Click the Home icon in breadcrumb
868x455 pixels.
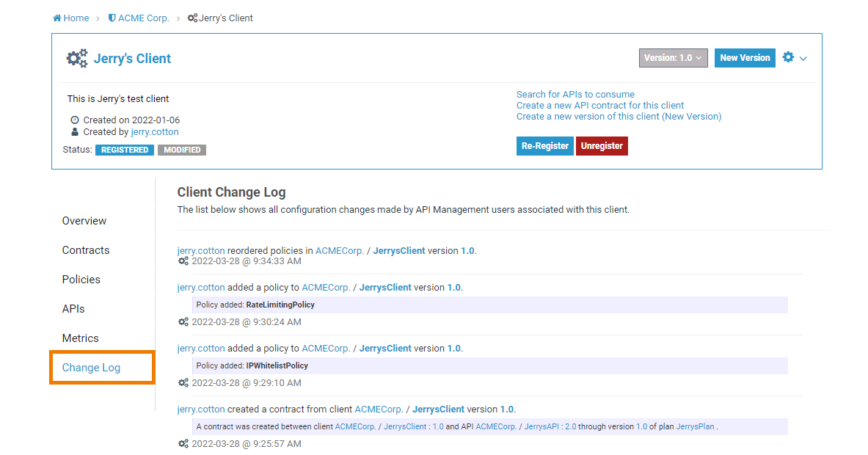pyautogui.click(x=57, y=18)
